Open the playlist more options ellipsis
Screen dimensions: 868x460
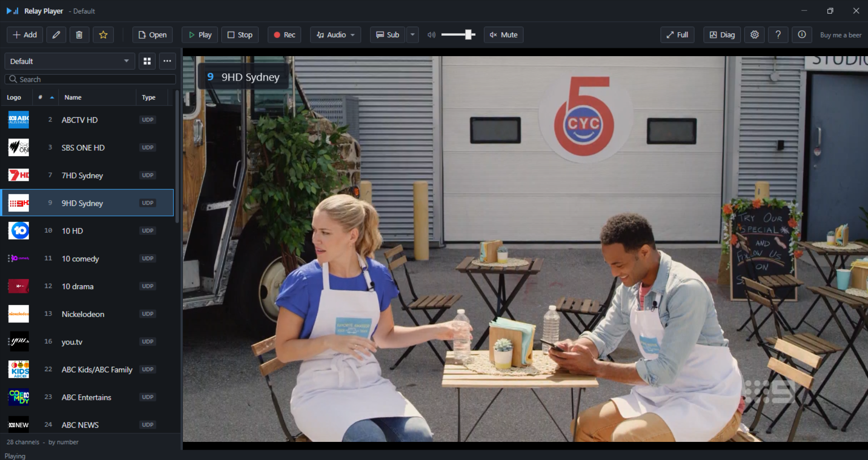[167, 61]
